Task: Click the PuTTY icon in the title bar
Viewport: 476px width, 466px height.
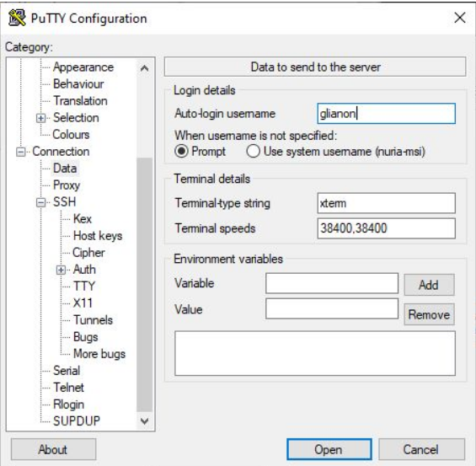Action: click(x=17, y=18)
